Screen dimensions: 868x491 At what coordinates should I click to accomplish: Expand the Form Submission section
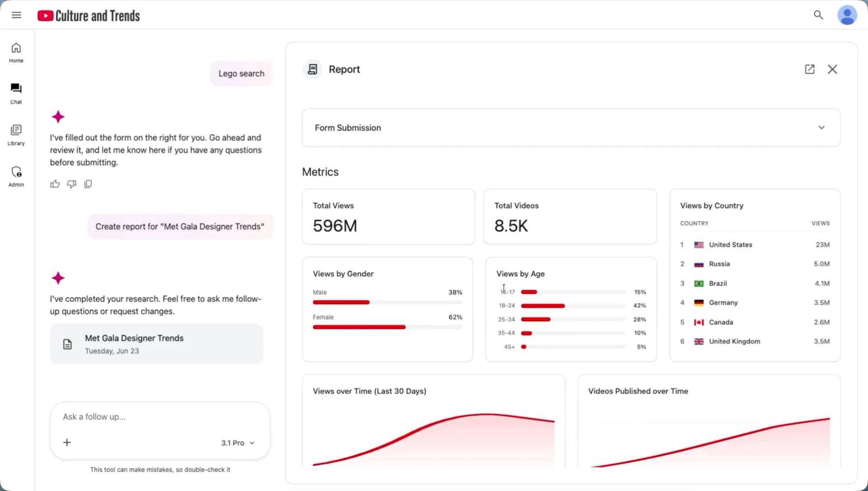click(x=571, y=127)
